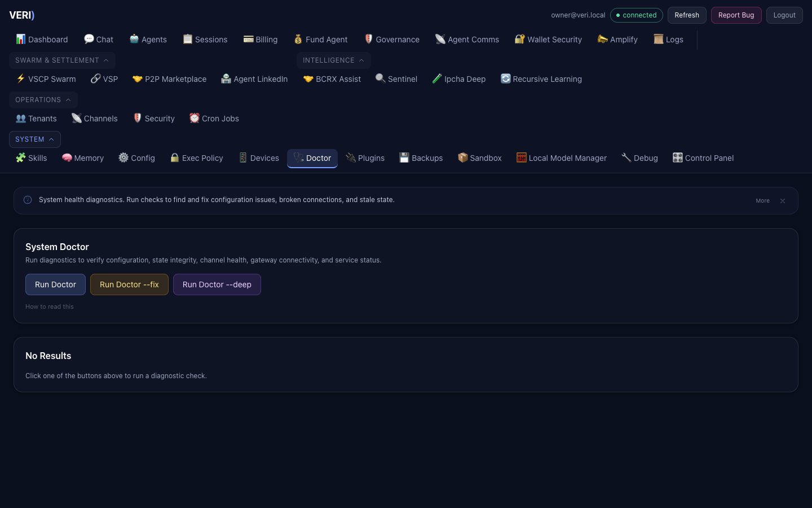This screenshot has width=812, height=508.
Task: Open the Governance tab
Action: 392,40
